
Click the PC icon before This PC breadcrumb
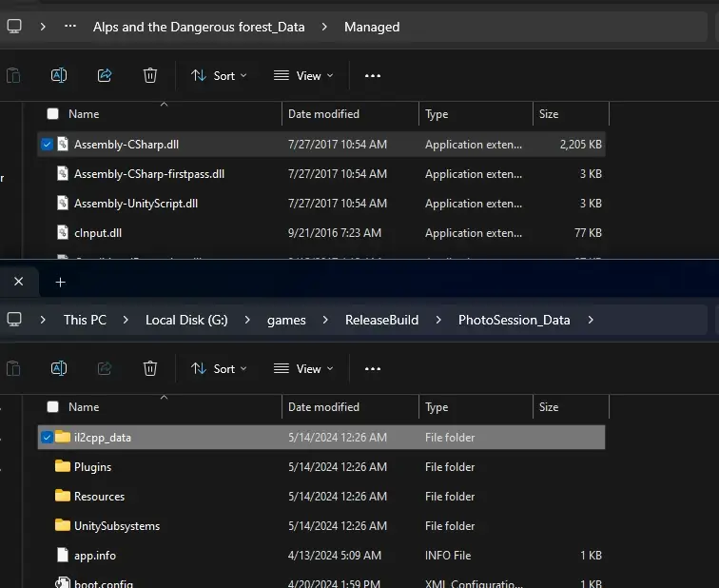point(14,320)
